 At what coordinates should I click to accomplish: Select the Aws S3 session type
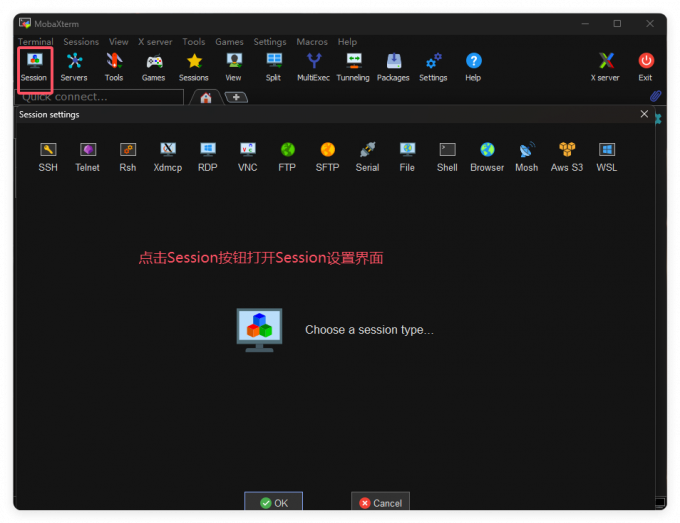click(x=567, y=157)
